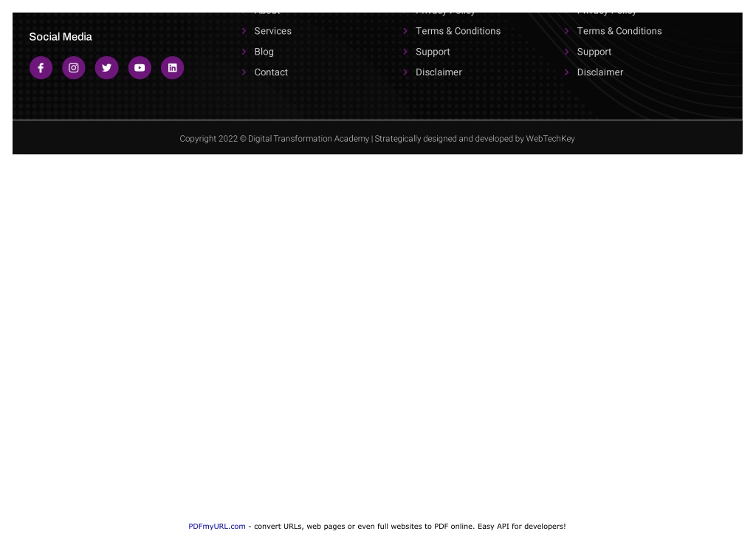
Task: Click the copyright text mentioning WebTechKey
Action: (377, 139)
